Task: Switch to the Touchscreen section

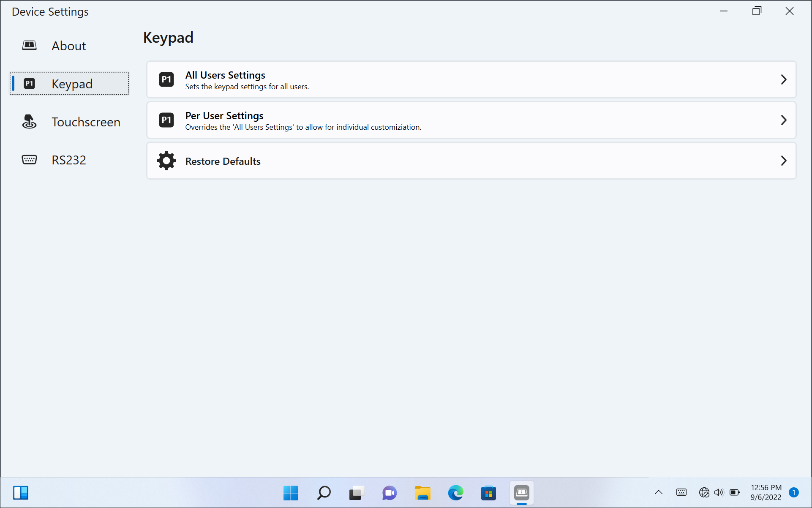Action: [x=86, y=122]
